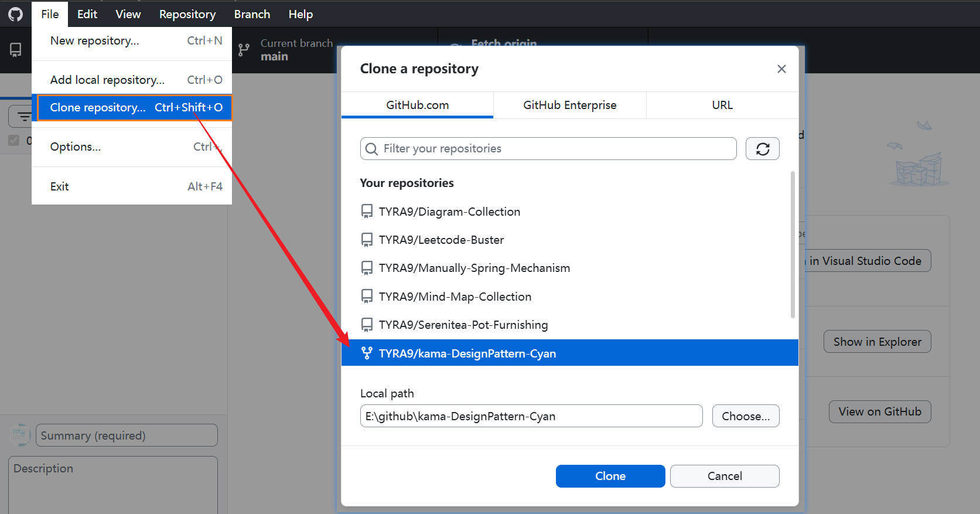Click the filter options icon in changes panel
Viewport: 980px width, 514px height.
(23, 117)
